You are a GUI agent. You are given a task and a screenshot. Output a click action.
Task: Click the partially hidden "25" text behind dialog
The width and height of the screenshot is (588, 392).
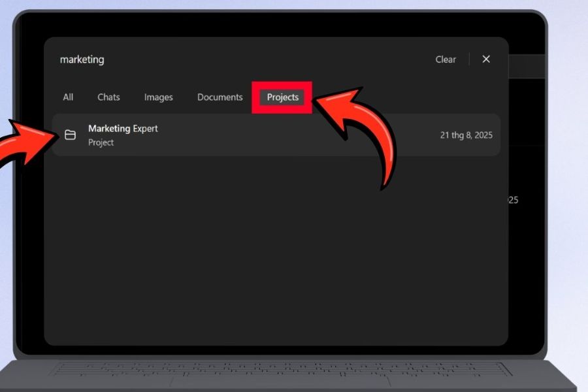513,200
